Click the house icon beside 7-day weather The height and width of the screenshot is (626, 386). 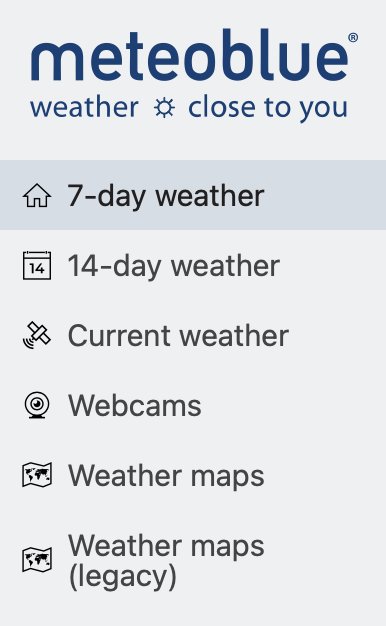pyautogui.click(x=37, y=195)
